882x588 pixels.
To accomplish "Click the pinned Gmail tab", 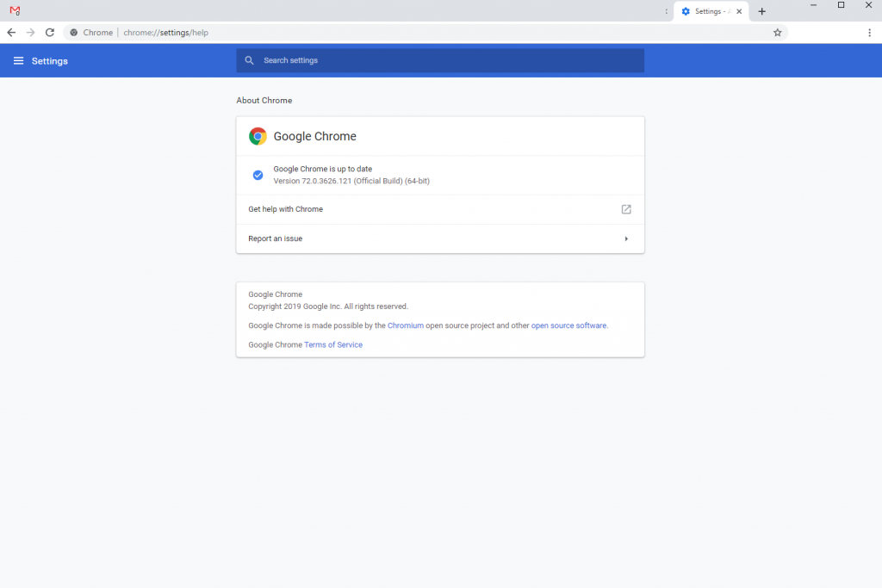I will click(15, 11).
